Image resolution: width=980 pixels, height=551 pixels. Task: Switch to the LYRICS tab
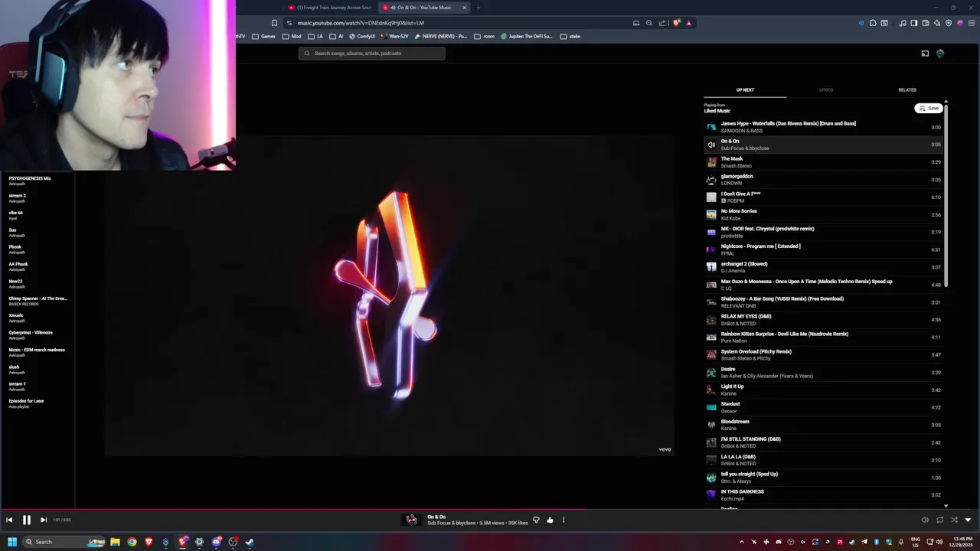click(x=826, y=90)
